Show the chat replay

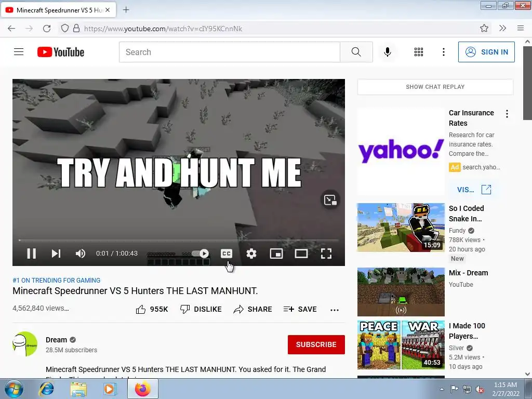435,87
